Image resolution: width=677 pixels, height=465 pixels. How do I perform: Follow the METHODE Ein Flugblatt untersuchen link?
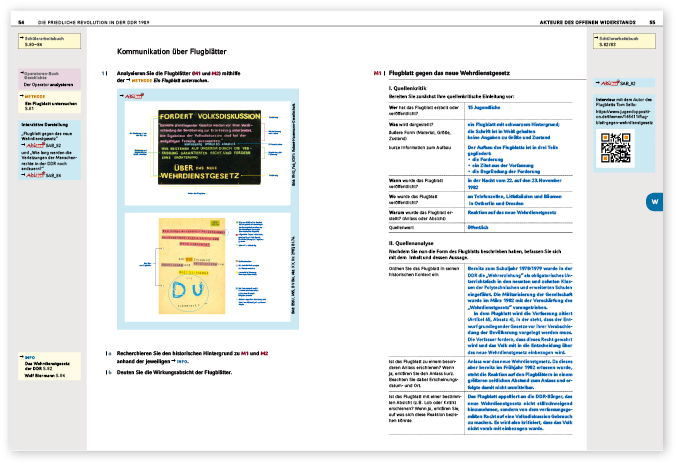[x=172, y=80]
